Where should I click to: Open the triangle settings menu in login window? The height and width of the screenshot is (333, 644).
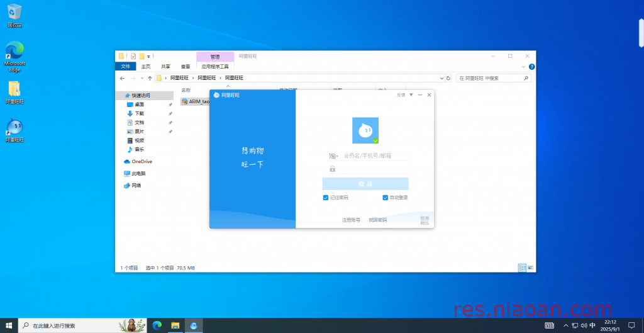click(x=411, y=95)
